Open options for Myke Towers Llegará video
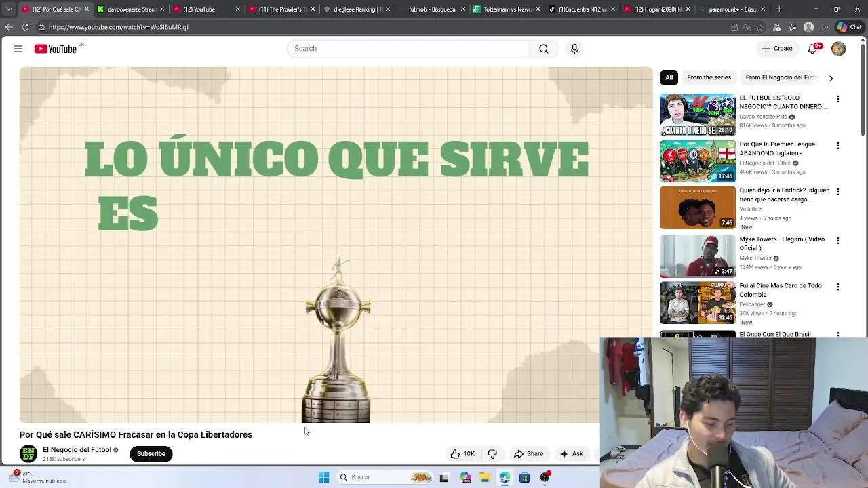The height and width of the screenshot is (488, 868). coord(838,241)
